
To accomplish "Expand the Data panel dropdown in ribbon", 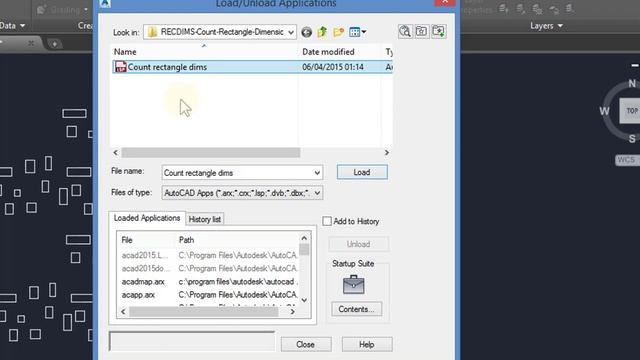I will (12, 26).
